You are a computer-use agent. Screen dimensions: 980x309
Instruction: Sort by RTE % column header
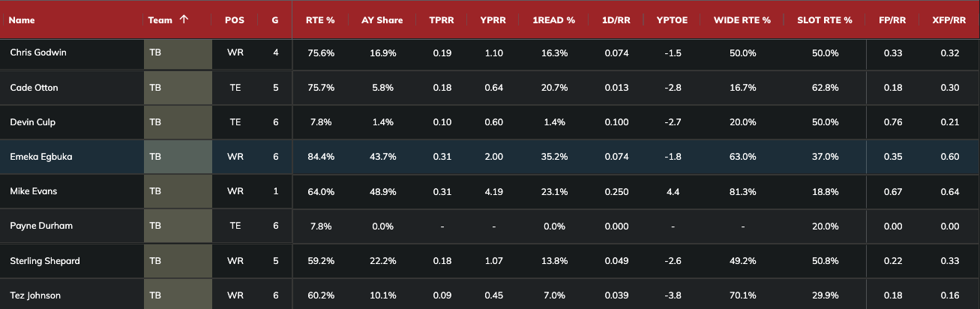(x=320, y=20)
